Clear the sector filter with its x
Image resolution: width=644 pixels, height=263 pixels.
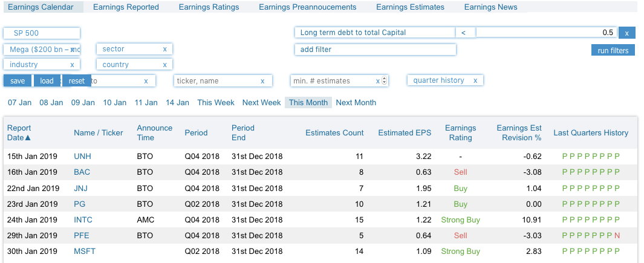(164, 49)
